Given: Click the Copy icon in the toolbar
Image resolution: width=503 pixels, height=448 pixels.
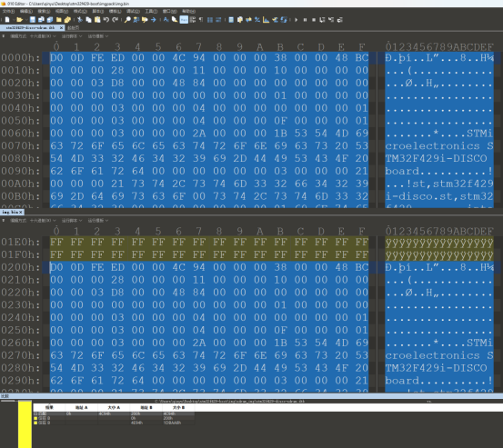Looking at the screenshot, I should point(88,20).
